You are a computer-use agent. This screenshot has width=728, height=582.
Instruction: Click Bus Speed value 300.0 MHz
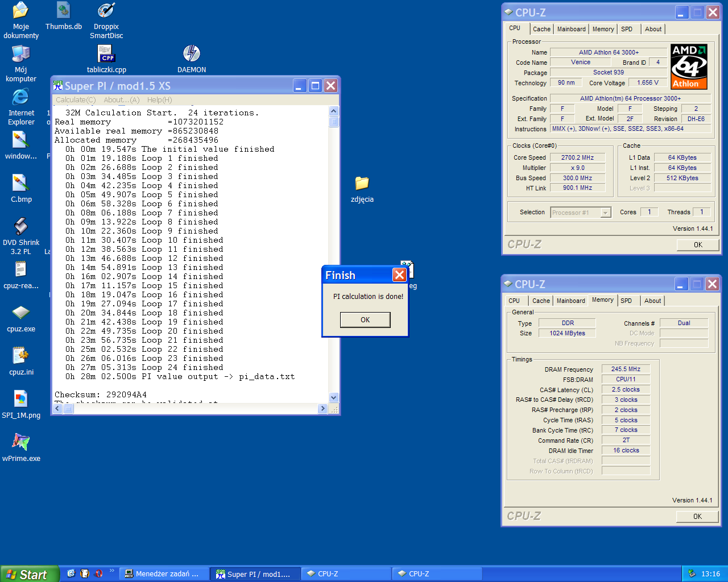(577, 178)
